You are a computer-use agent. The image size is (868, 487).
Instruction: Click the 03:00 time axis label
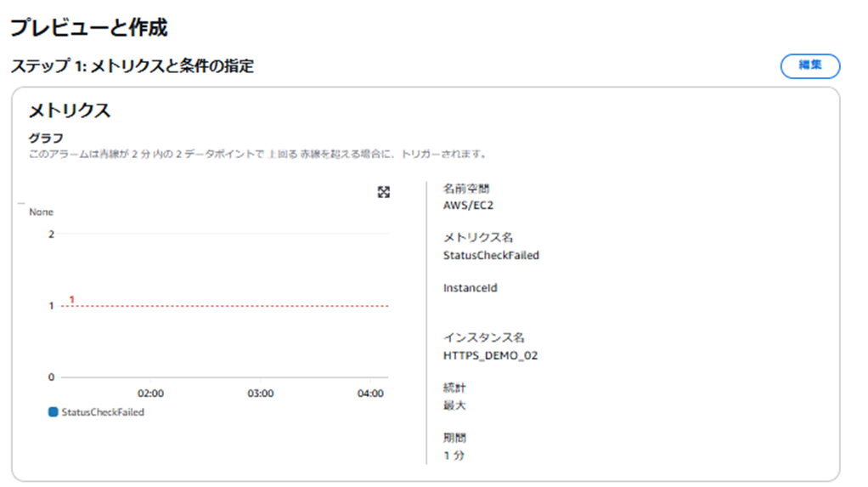point(260,394)
